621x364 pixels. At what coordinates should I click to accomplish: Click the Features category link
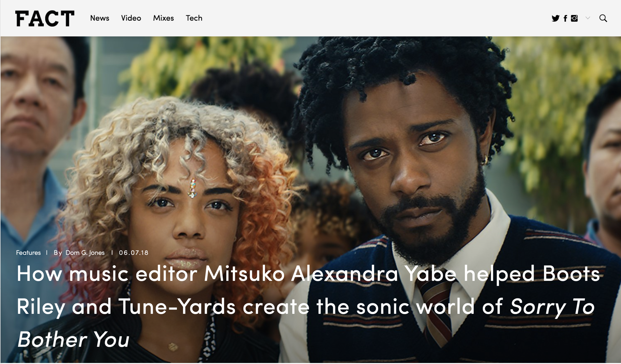tap(28, 253)
